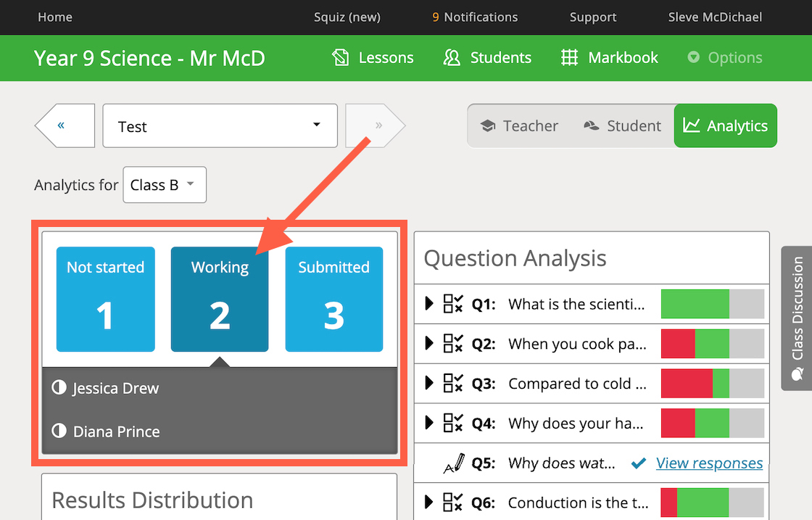Click question text "When you cook pa..."
Image resolution: width=812 pixels, height=520 pixels.
point(577,344)
